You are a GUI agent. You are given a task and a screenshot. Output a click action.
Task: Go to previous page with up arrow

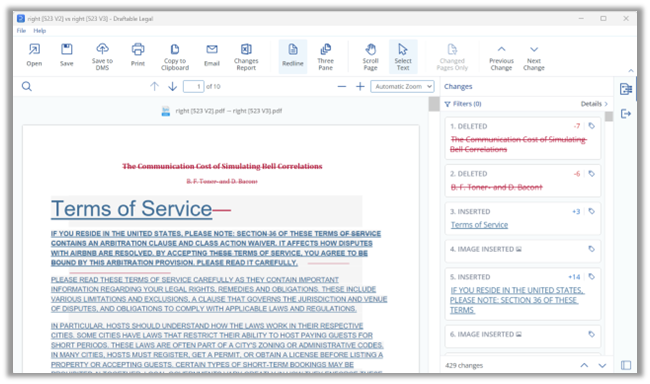click(x=154, y=87)
